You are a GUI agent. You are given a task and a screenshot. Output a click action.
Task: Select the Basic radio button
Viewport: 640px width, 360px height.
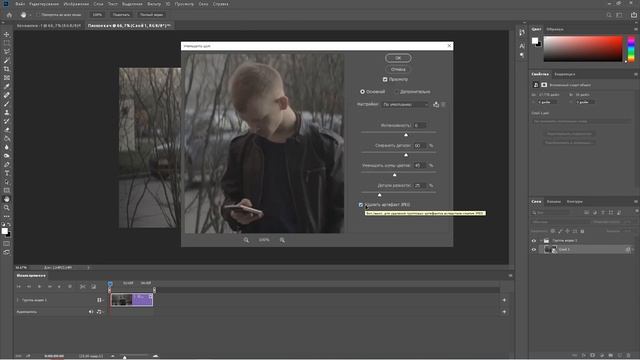362,92
